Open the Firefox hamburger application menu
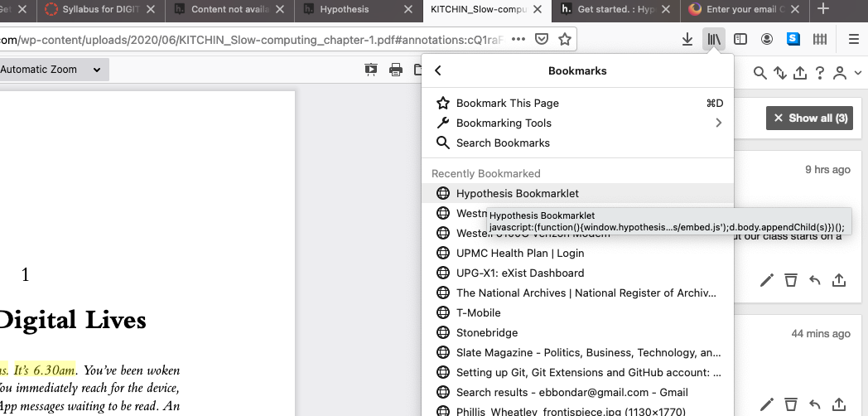 tap(854, 39)
